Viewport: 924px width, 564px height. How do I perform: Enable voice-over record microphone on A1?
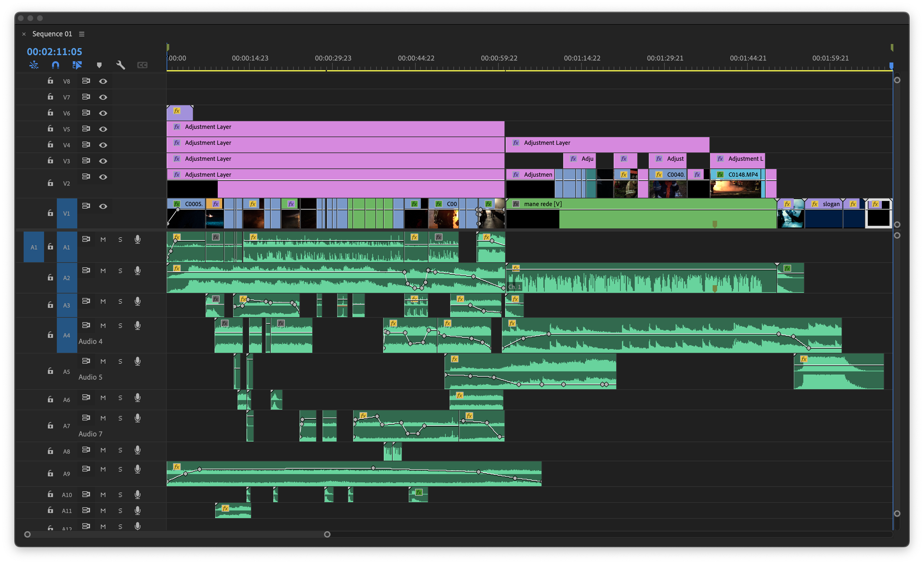click(137, 239)
